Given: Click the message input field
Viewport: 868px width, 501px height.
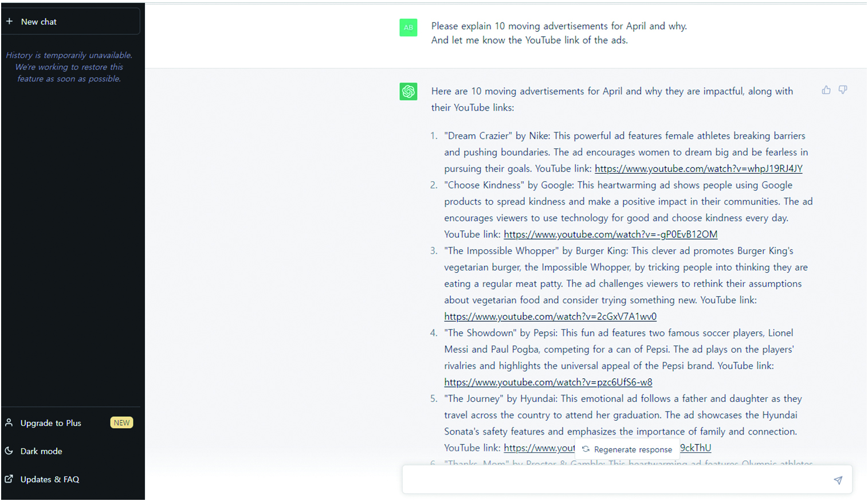Looking at the screenshot, I should pyautogui.click(x=627, y=480).
